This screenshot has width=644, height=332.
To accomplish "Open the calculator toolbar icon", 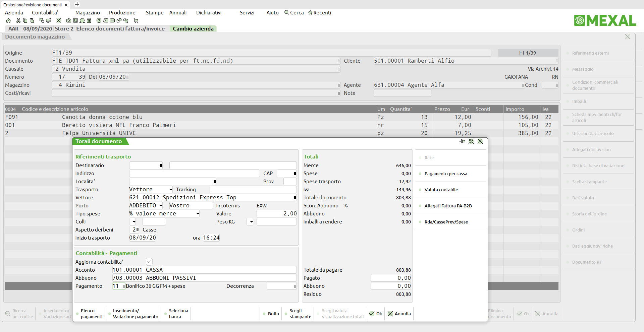I will (89, 20).
